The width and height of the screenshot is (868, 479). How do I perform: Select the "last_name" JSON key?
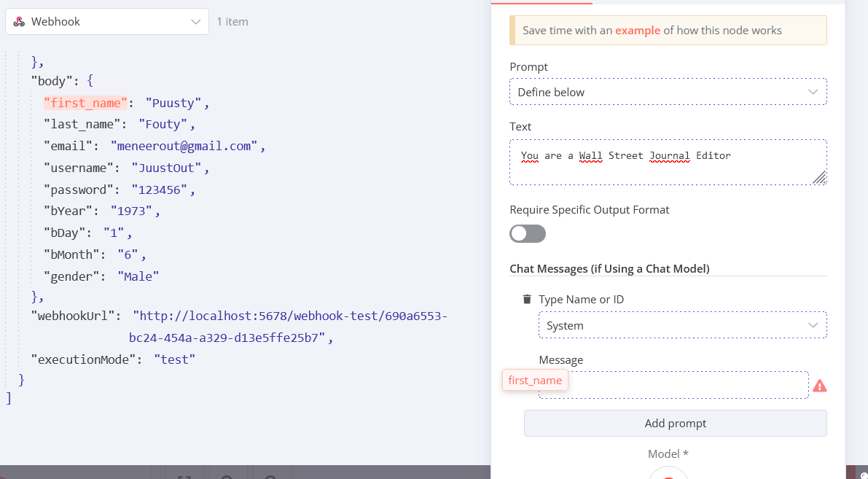[x=82, y=125]
